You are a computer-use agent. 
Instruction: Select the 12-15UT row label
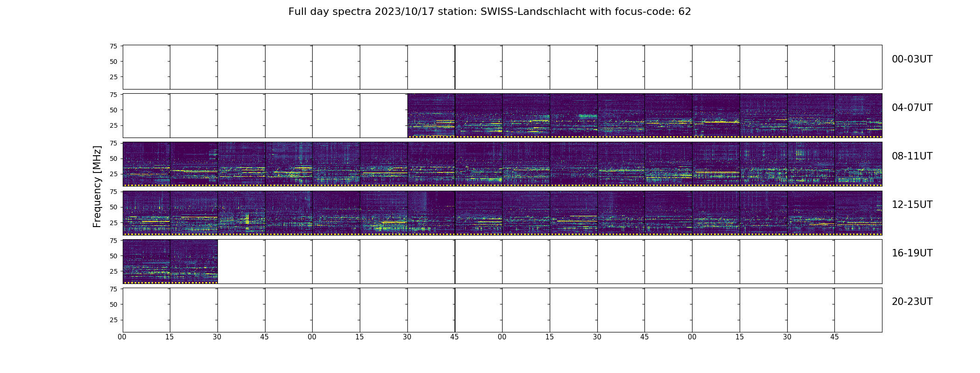912,205
